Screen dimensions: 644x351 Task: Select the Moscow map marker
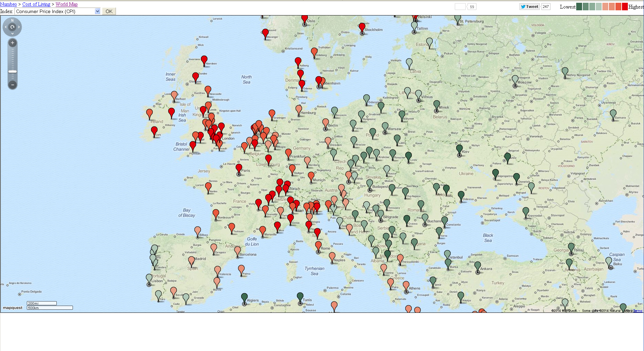click(x=515, y=80)
